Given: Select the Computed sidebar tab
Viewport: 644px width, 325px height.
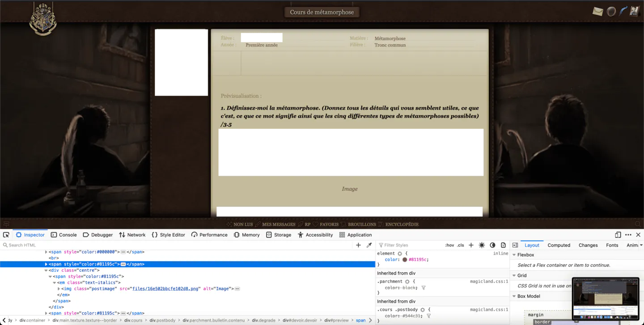Looking at the screenshot, I should 559,245.
